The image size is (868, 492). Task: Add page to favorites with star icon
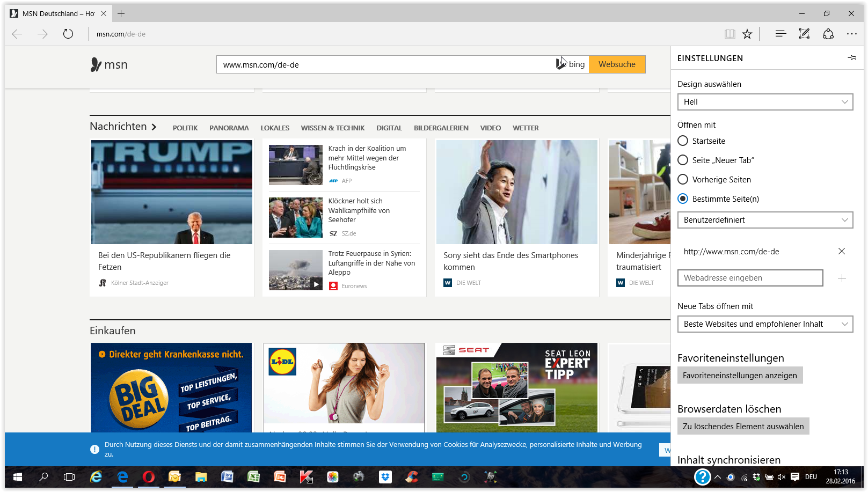pyautogui.click(x=747, y=34)
